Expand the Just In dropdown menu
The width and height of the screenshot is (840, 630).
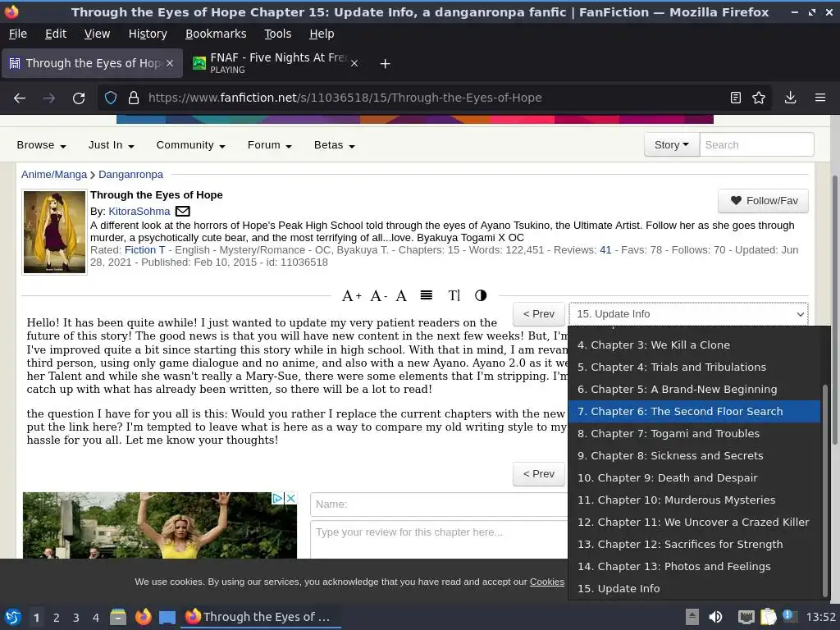tap(112, 145)
